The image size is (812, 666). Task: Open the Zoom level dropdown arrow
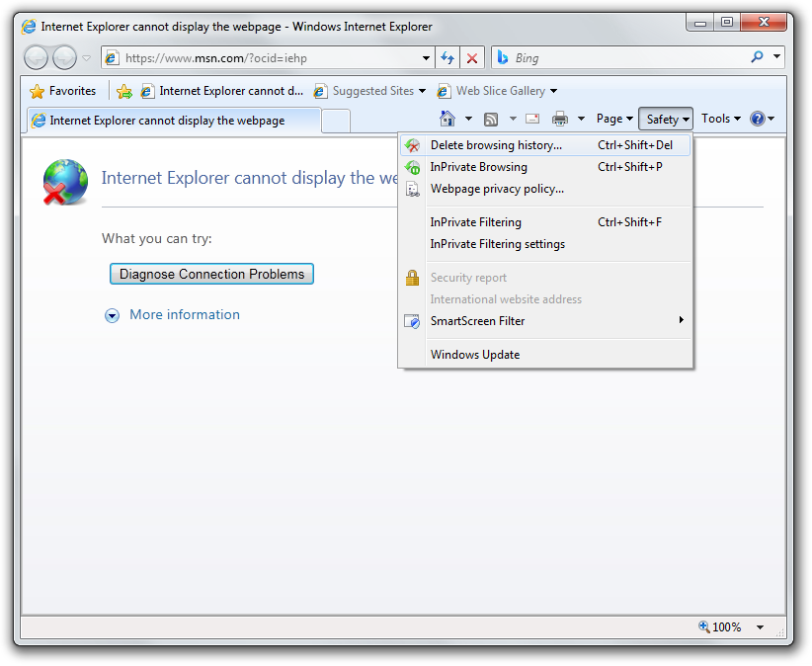click(x=760, y=627)
